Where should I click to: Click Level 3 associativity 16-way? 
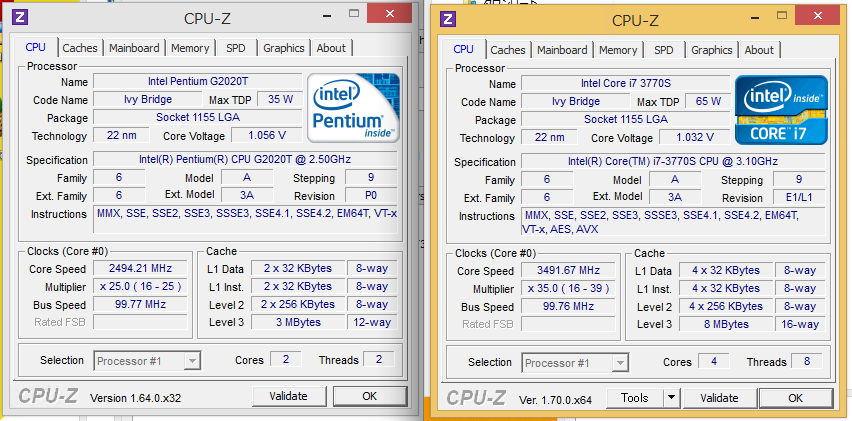[x=800, y=324]
